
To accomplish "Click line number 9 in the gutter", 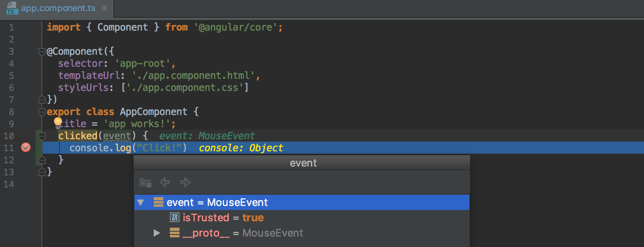I will (11, 123).
